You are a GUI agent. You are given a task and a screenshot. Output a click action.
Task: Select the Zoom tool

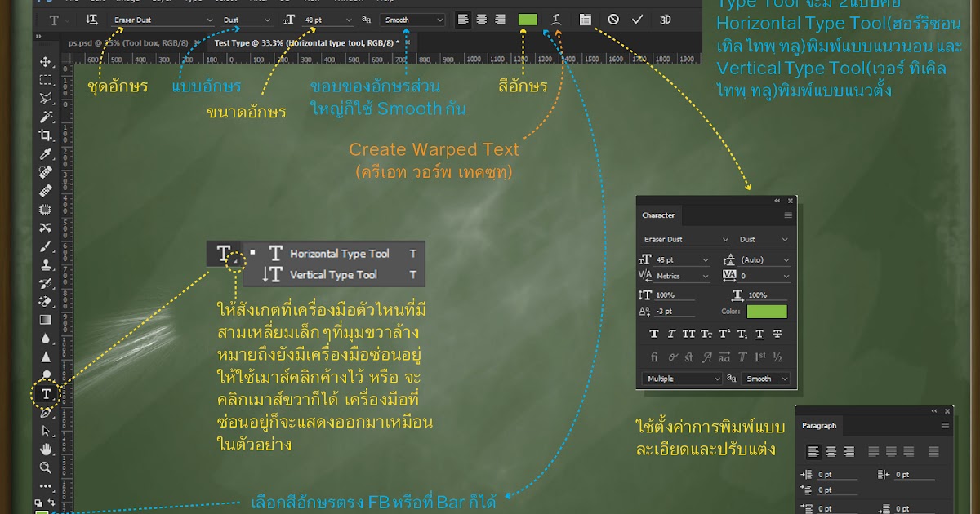click(47, 467)
